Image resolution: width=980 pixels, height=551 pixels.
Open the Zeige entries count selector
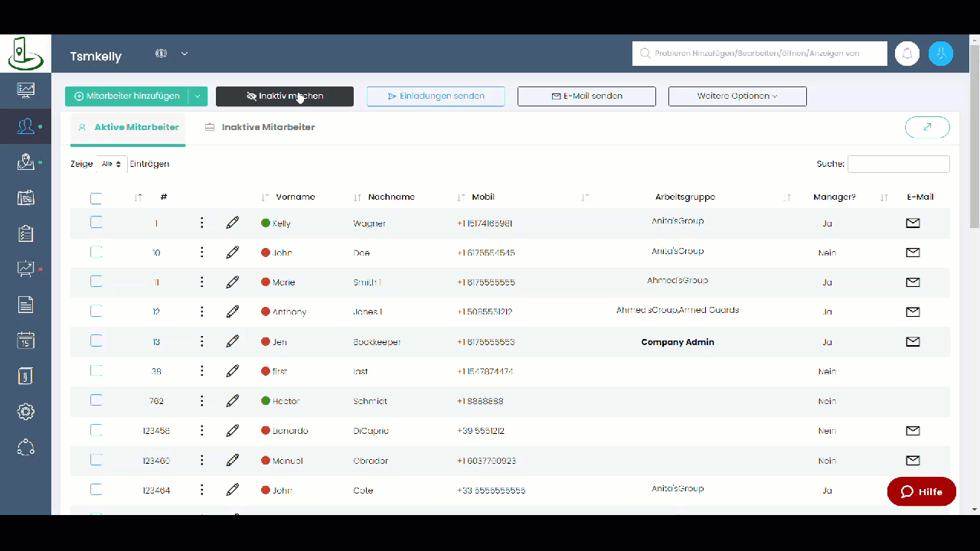pyautogui.click(x=112, y=164)
